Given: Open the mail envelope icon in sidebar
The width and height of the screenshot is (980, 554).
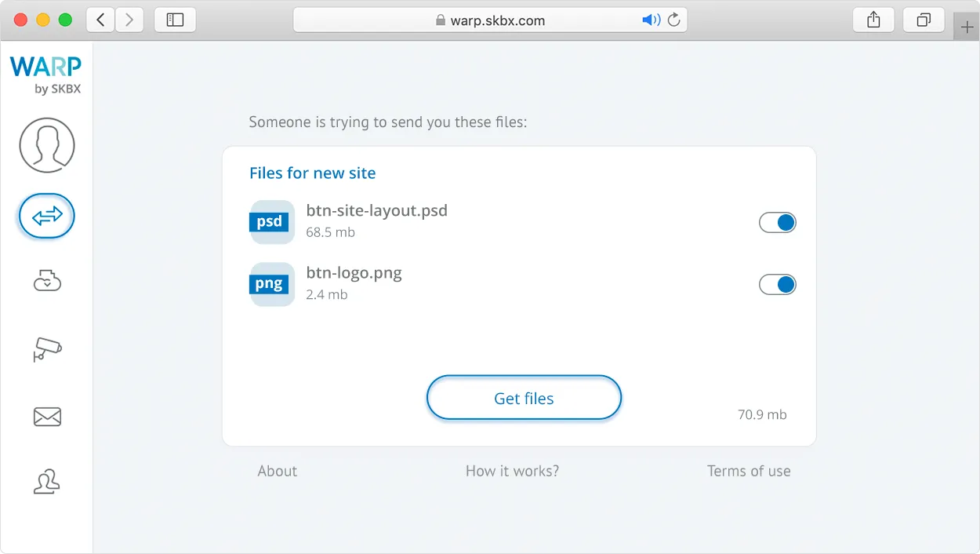Looking at the screenshot, I should 47,417.
